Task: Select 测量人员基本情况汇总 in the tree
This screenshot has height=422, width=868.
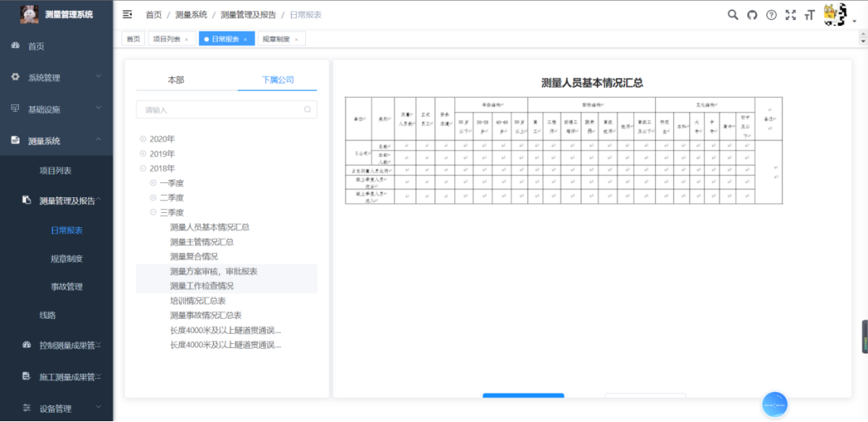Action: click(x=209, y=227)
